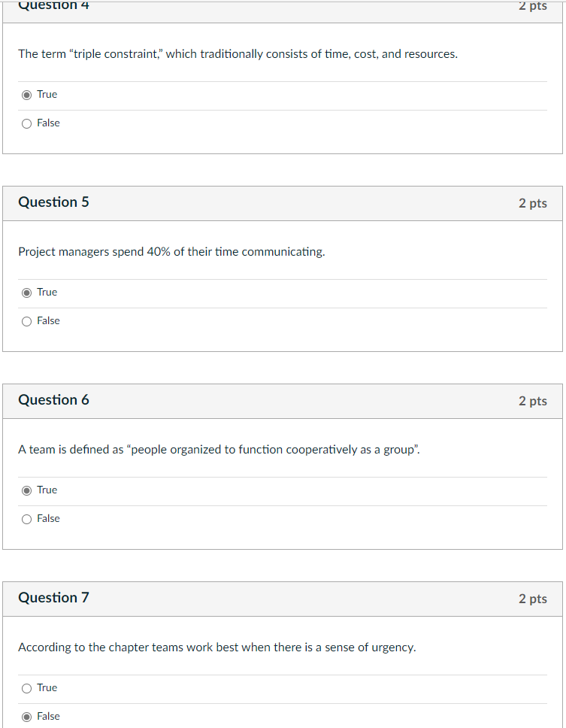Click the Question 7 header
Image resolution: width=566 pixels, height=728 pixels.
53,598
